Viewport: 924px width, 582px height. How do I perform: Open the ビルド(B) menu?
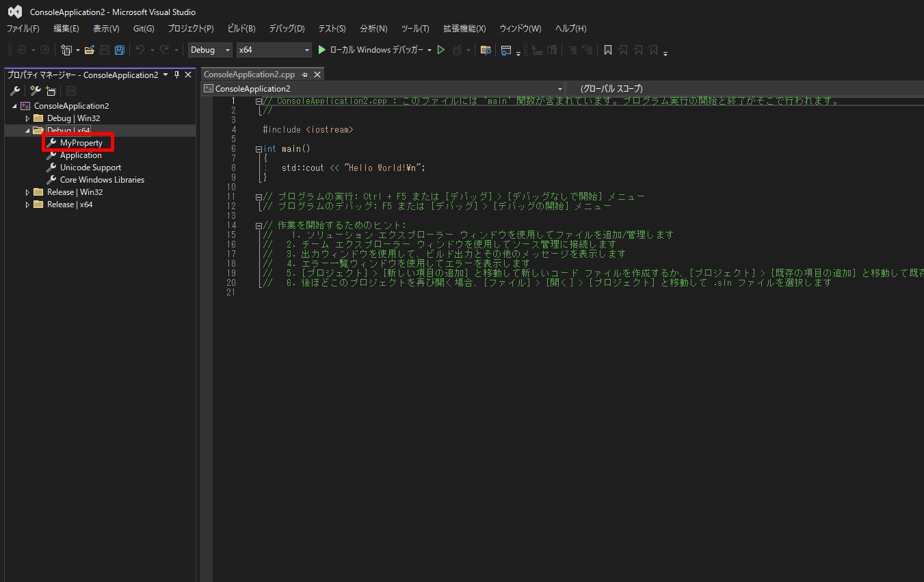pos(241,29)
